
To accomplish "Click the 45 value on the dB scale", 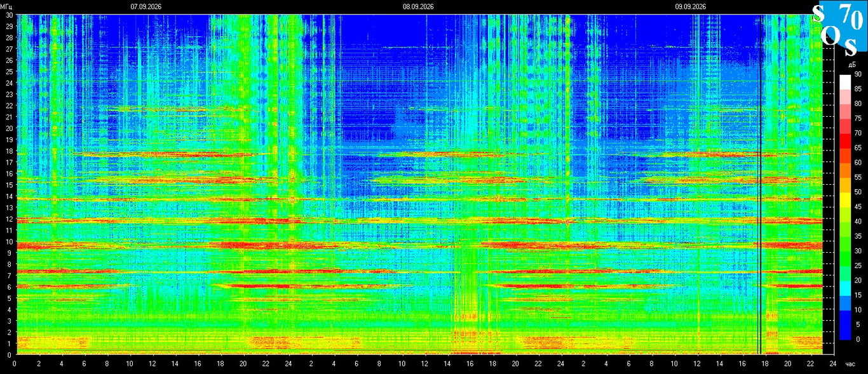I will pyautogui.click(x=858, y=206).
